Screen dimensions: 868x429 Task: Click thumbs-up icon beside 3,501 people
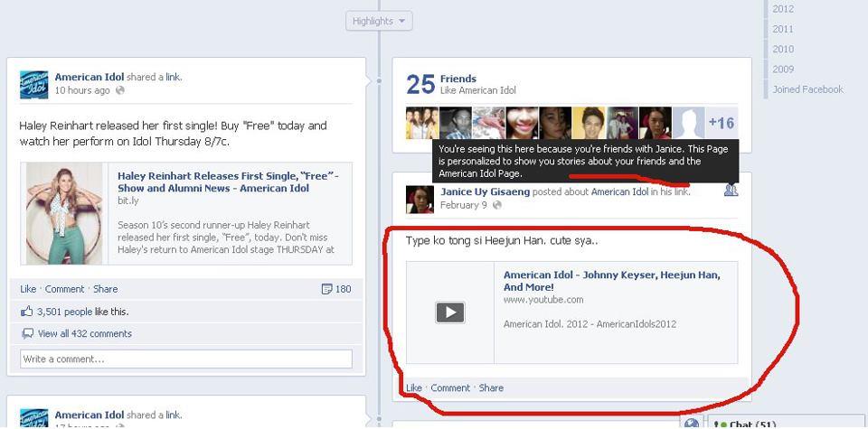click(x=26, y=312)
